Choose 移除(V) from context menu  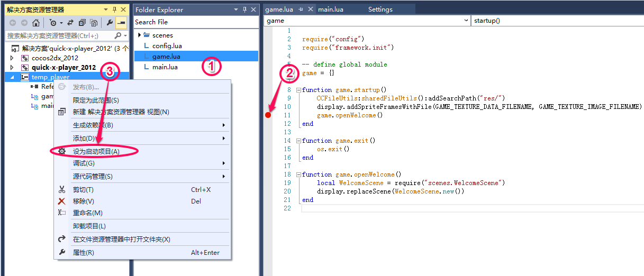tap(142, 201)
